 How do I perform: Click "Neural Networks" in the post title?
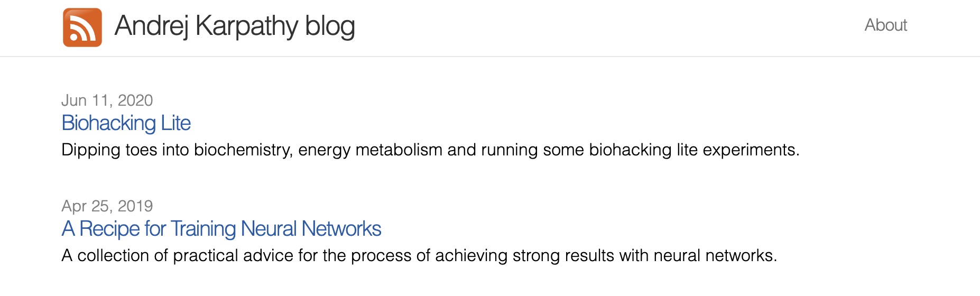[x=311, y=229]
